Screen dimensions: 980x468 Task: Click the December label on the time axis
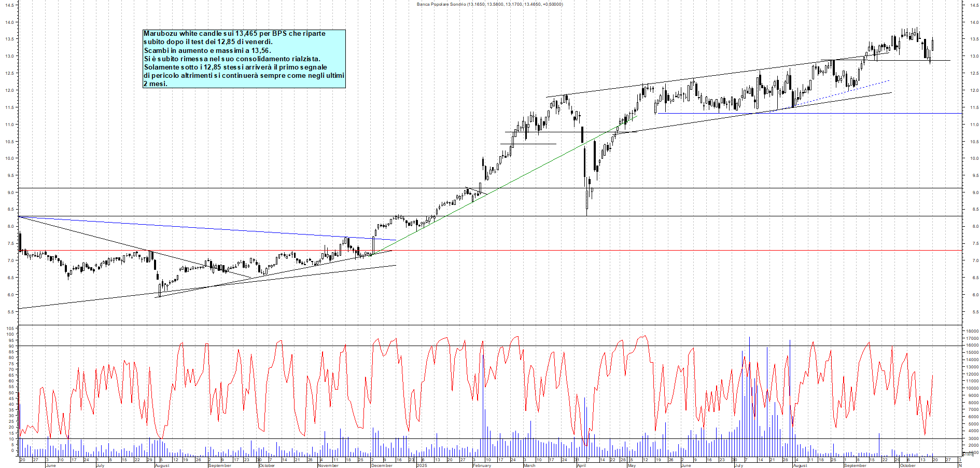click(382, 465)
